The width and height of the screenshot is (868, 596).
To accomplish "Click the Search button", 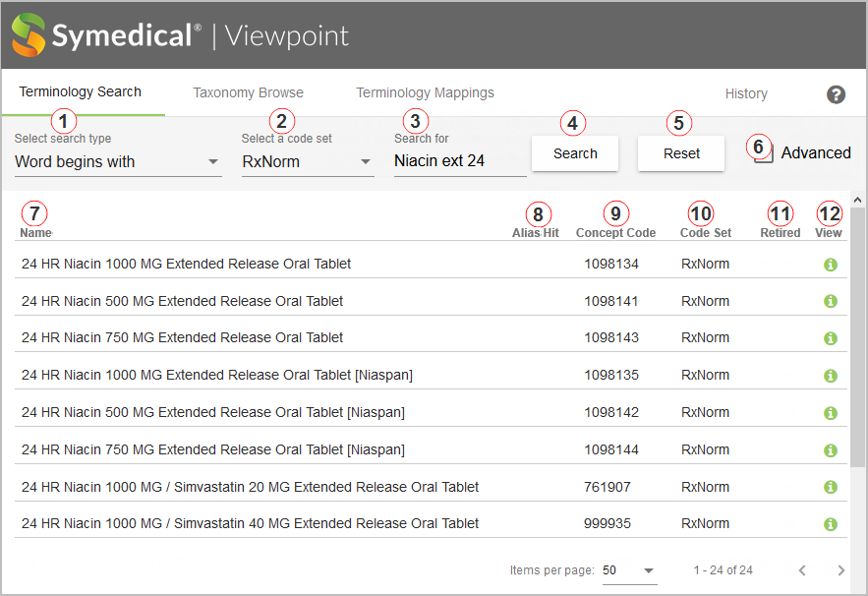I will click(x=575, y=153).
